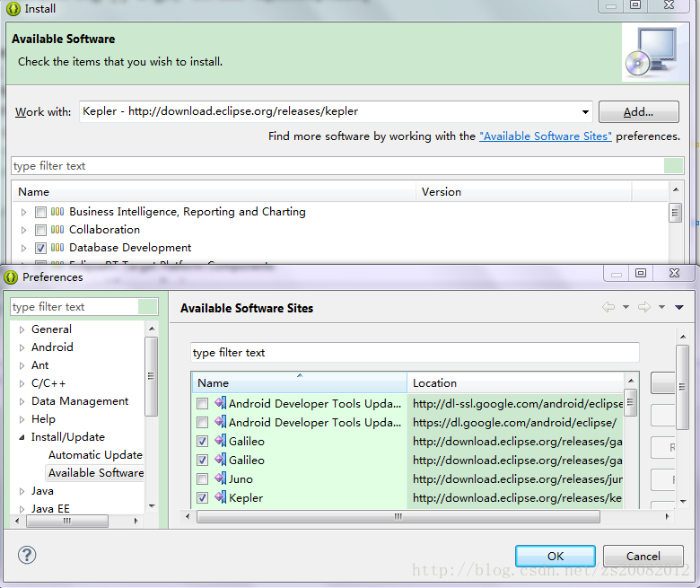Screen dimensions: 700x588
Task: Select Automatic Updates preference page
Action: click(95, 455)
